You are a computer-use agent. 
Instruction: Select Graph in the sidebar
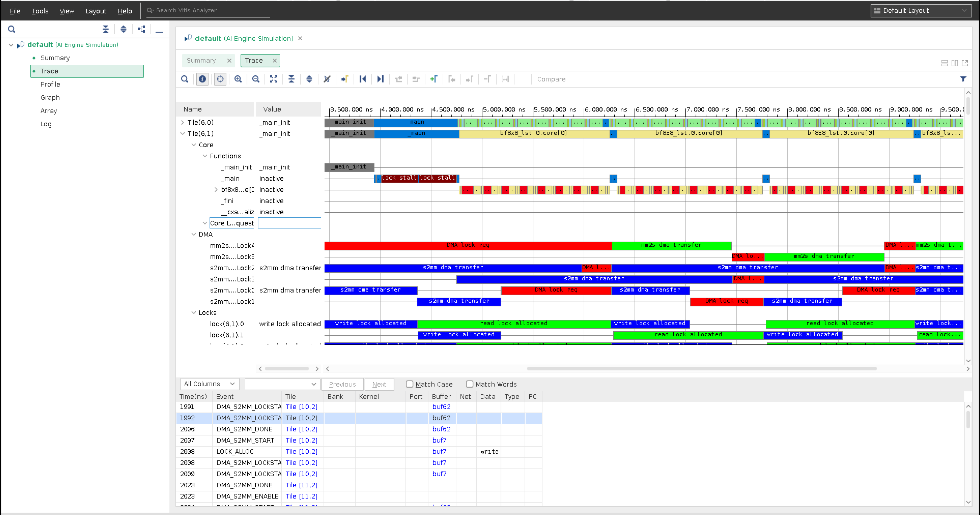(x=50, y=98)
